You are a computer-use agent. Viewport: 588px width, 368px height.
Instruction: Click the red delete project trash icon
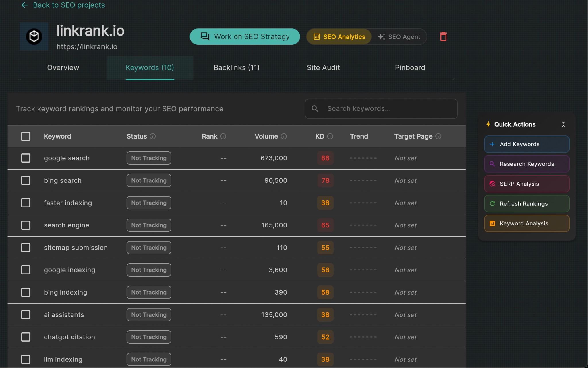[x=443, y=37]
